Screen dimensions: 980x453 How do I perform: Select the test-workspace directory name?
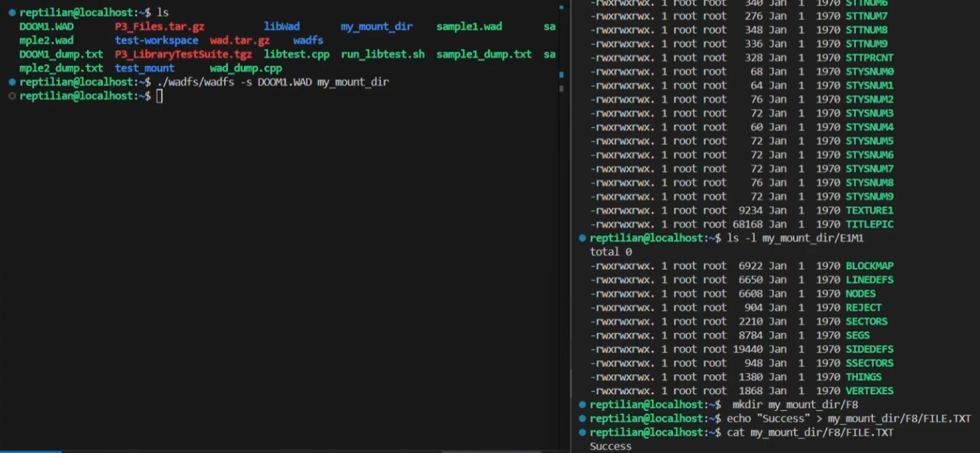click(156, 41)
